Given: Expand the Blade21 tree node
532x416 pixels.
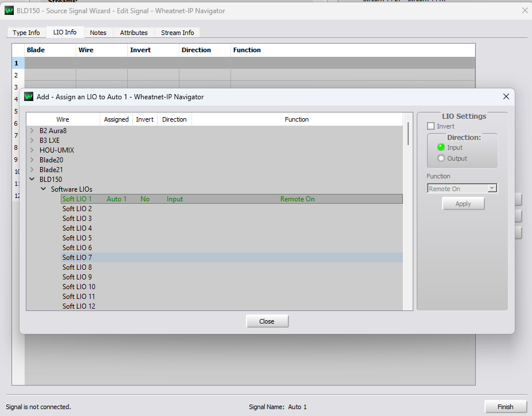Looking at the screenshot, I should click(x=32, y=169).
